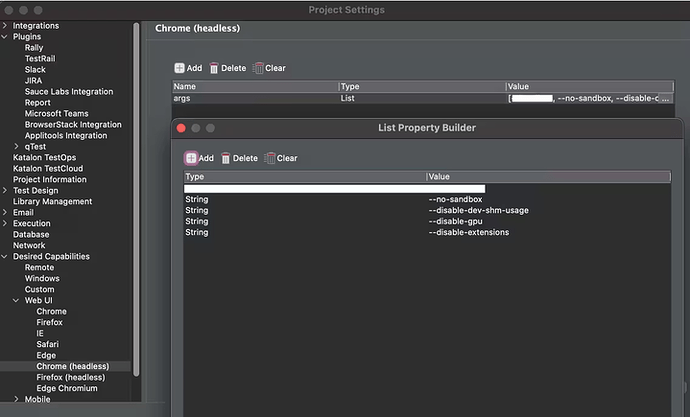Click the args name cell
The height and width of the screenshot is (417, 690).
tap(255, 98)
